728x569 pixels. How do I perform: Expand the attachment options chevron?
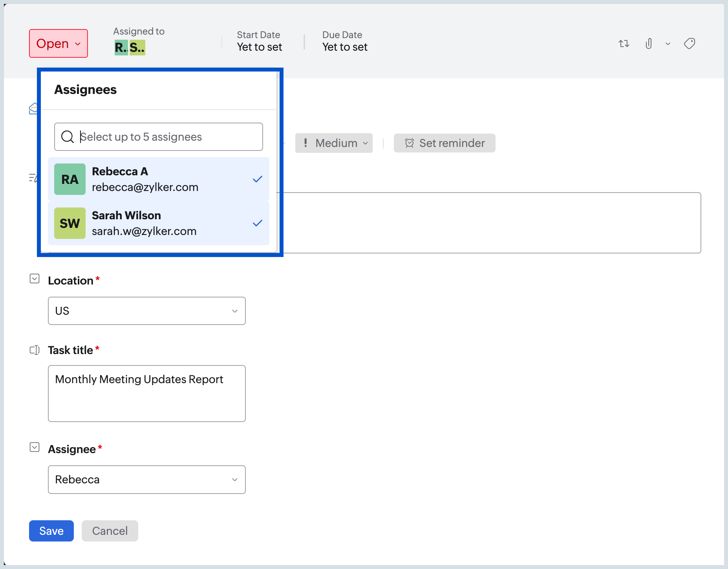668,44
